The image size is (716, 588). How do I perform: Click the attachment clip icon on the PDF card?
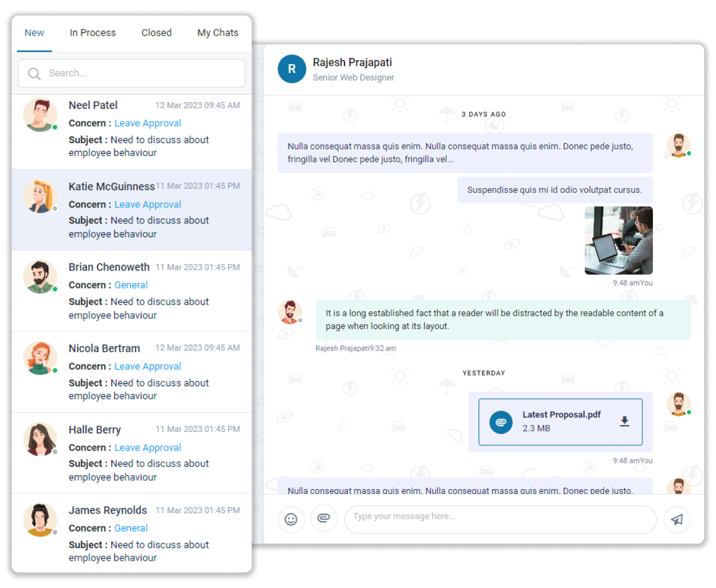coord(501,422)
